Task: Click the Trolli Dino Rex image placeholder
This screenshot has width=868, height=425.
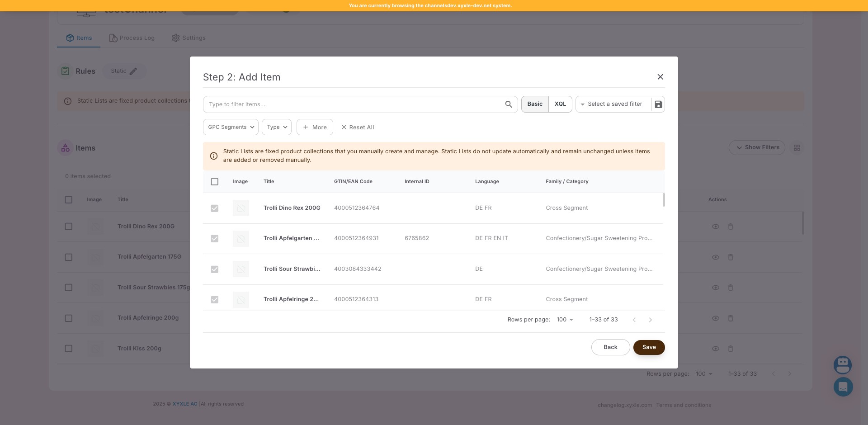Action: coord(241,208)
